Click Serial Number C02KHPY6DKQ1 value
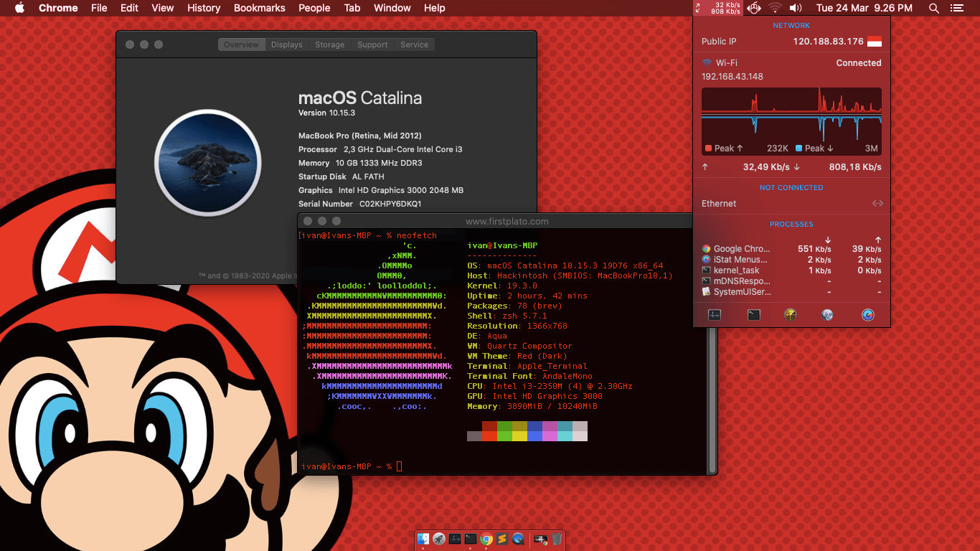 click(390, 204)
